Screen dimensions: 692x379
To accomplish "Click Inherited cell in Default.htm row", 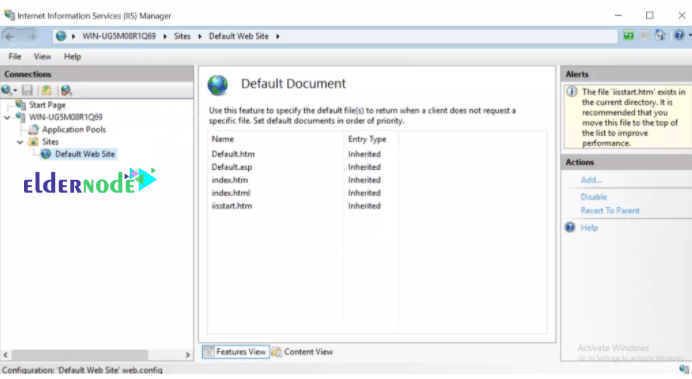I will [x=364, y=154].
